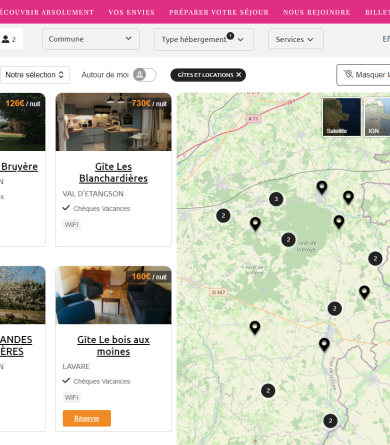
Task: Open the DÉCOUVRIR ABSOLUMENT menu
Action: [x=47, y=12]
